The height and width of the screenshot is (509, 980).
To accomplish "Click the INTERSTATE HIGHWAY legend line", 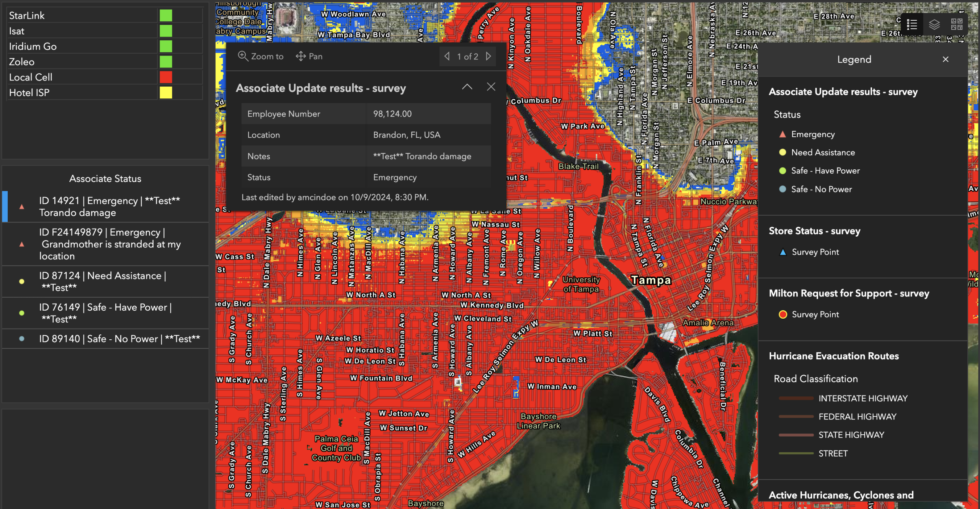I will pyautogui.click(x=796, y=398).
